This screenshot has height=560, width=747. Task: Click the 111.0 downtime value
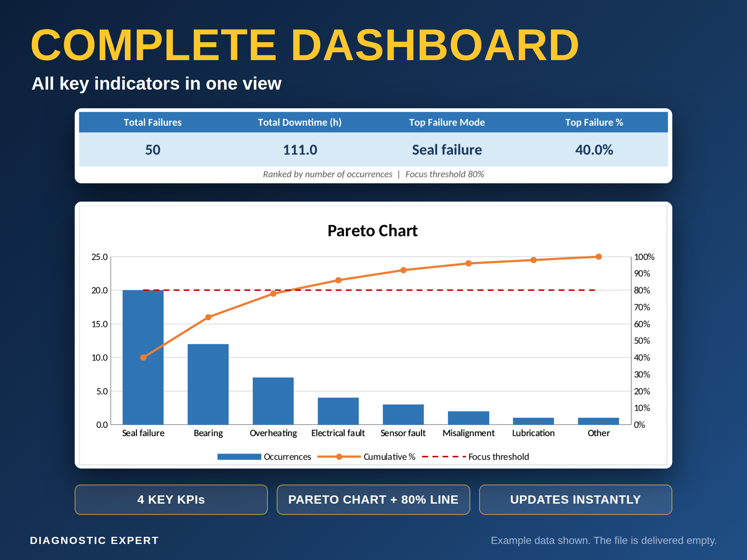coord(300,150)
